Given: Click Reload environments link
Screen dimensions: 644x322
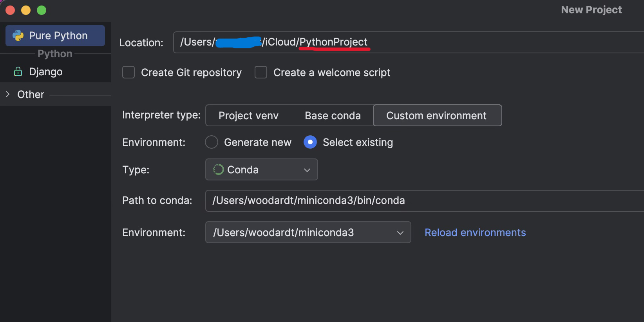Looking at the screenshot, I should pos(475,233).
